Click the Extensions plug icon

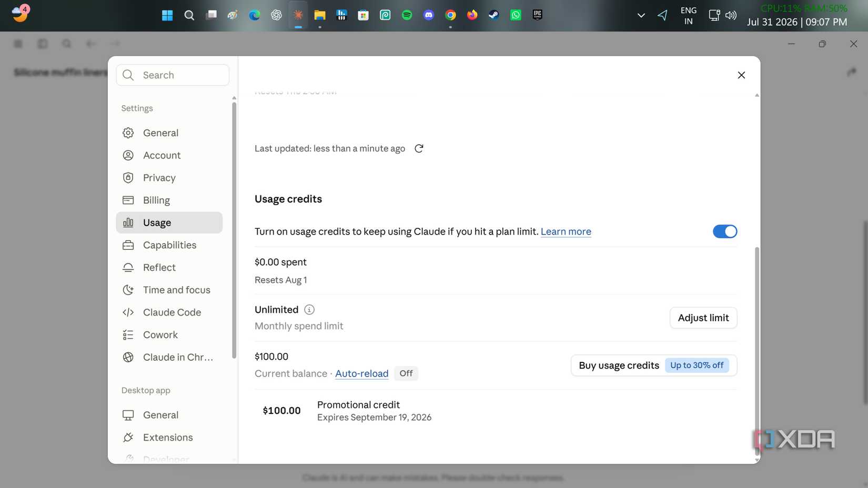128,438
